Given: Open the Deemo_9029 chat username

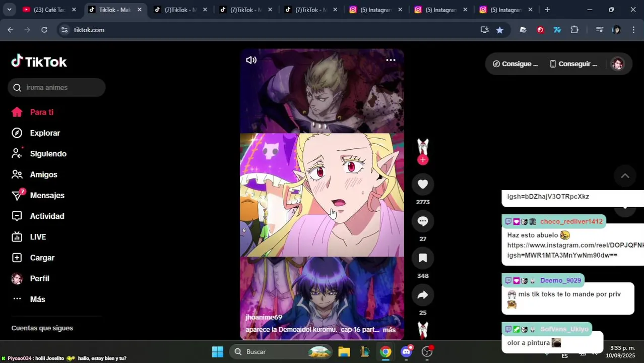Looking at the screenshot, I should click(560, 280).
